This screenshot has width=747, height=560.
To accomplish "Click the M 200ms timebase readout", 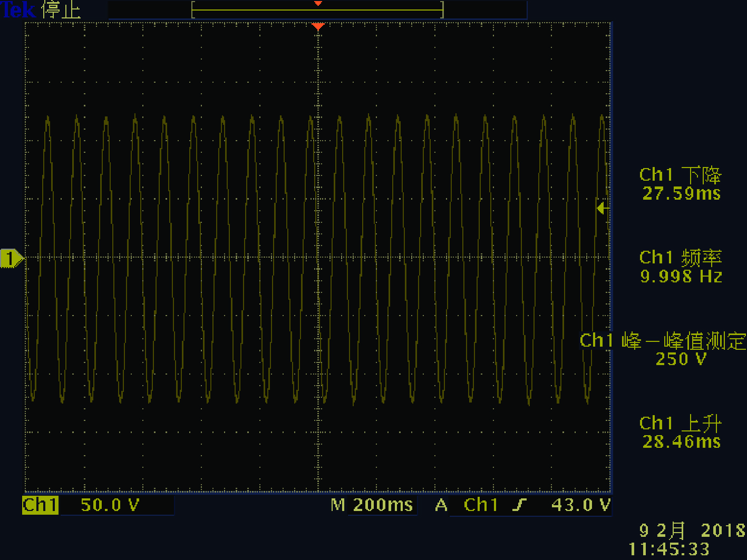I will pyautogui.click(x=372, y=505).
